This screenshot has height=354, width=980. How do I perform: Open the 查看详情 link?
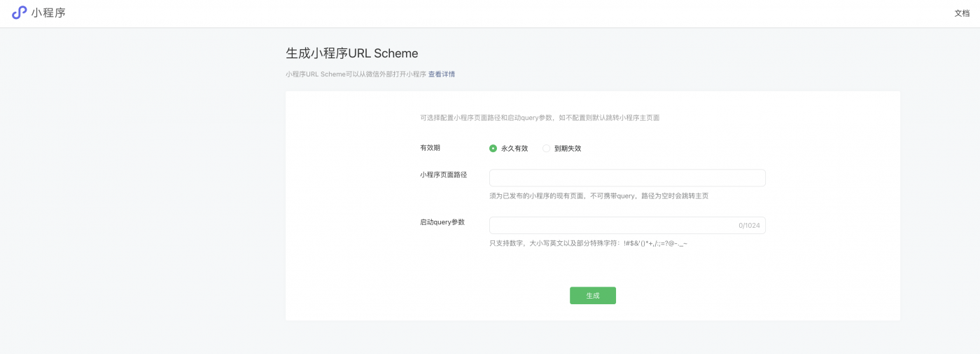[x=441, y=74]
